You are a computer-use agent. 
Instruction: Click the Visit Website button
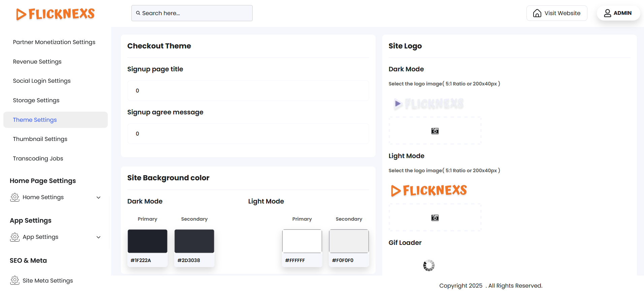coord(556,13)
